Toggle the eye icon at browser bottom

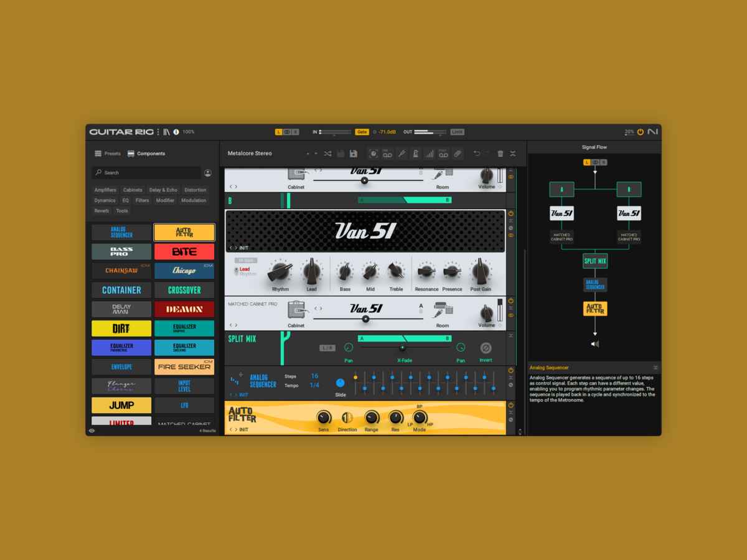92,431
